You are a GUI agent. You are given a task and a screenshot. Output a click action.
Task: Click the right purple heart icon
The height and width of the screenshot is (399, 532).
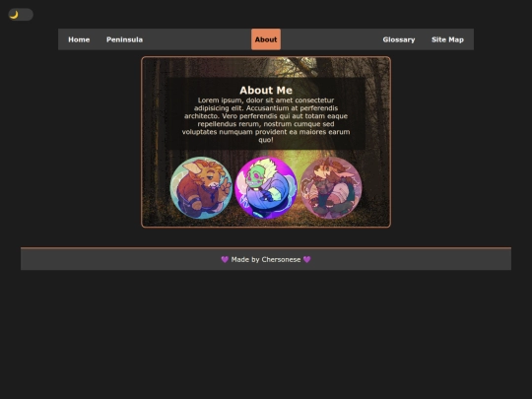tap(307, 259)
